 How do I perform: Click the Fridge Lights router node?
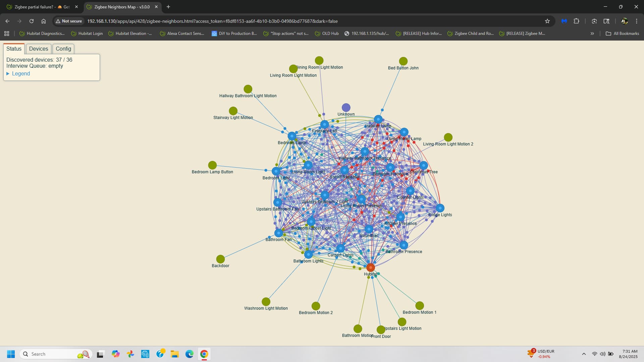pyautogui.click(x=440, y=208)
